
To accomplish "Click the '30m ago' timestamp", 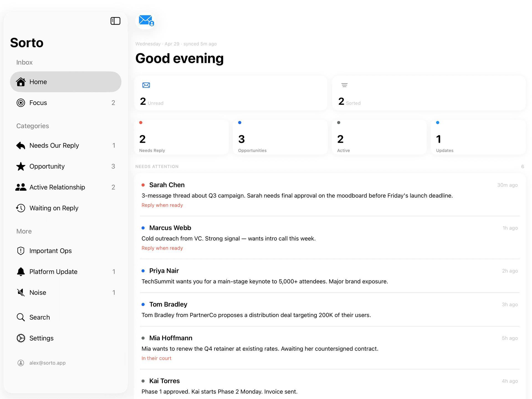I will (507, 185).
